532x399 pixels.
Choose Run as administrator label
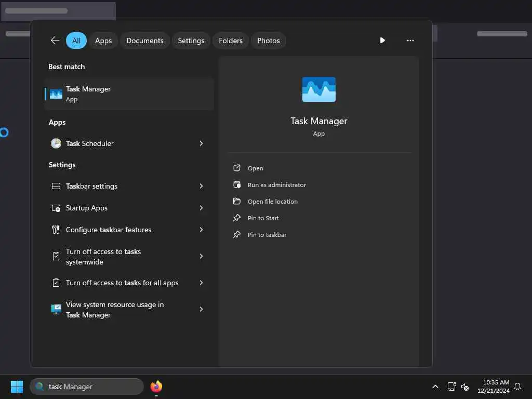(277, 185)
